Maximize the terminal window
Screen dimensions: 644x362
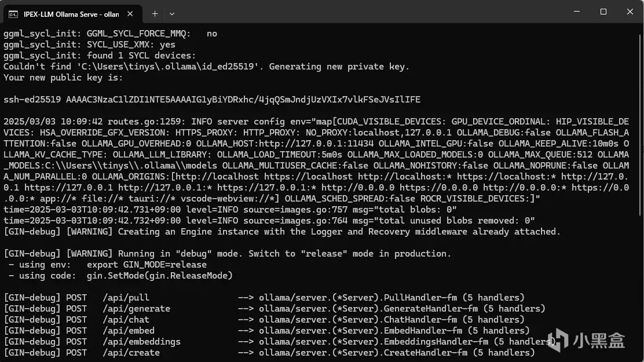click(x=603, y=12)
